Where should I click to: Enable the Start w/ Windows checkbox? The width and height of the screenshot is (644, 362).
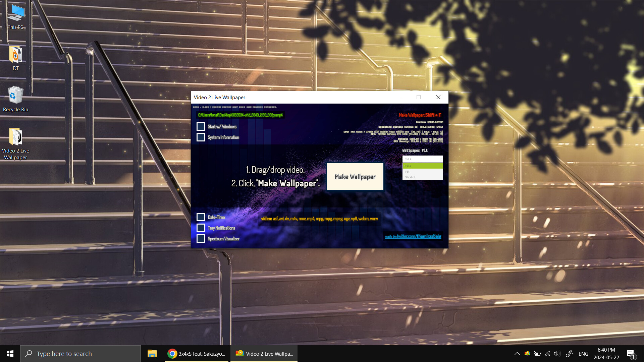[x=201, y=126]
